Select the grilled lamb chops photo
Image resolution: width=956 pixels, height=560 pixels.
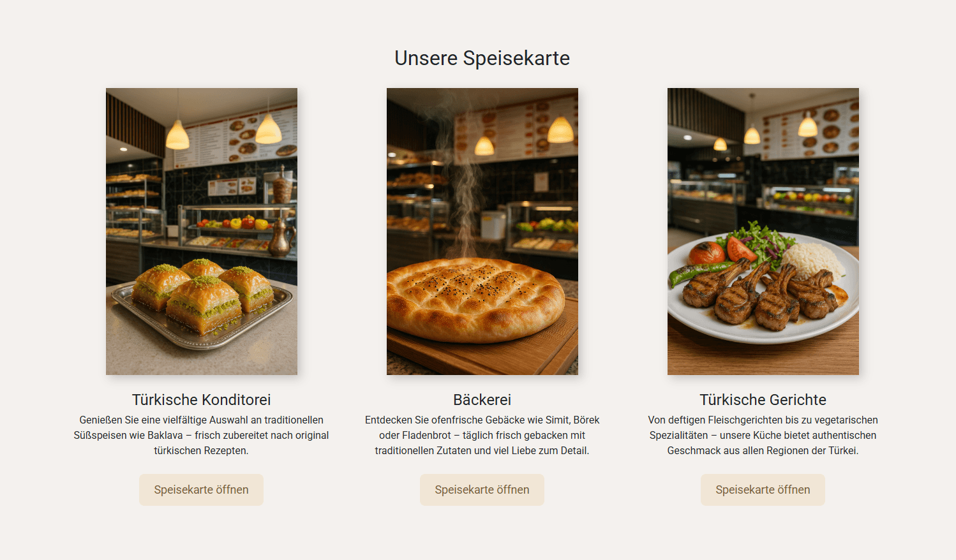763,232
